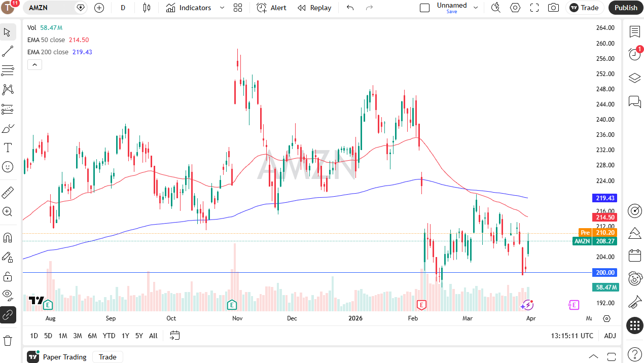Select the 1M time range
The width and height of the screenshot is (644, 363).
pos(63,336)
